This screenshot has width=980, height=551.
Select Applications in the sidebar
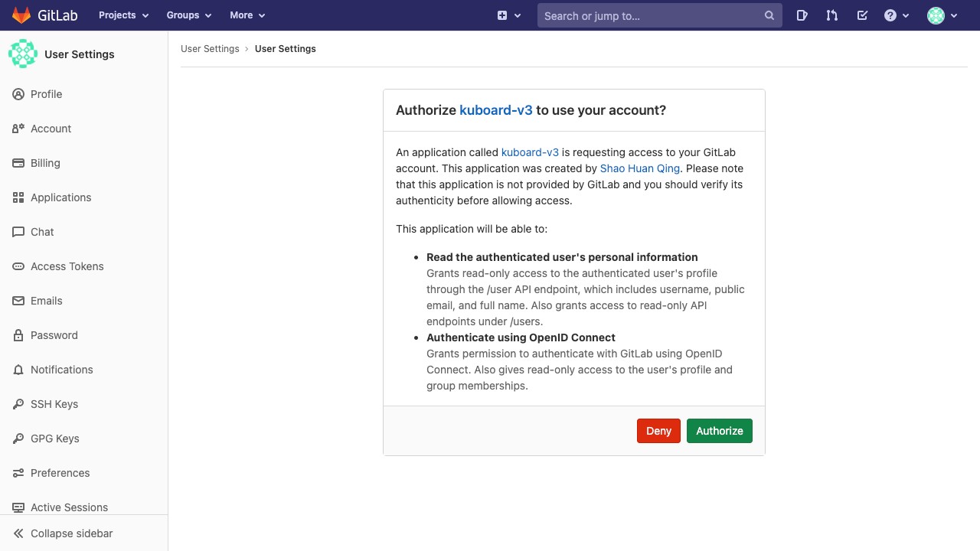pos(60,197)
